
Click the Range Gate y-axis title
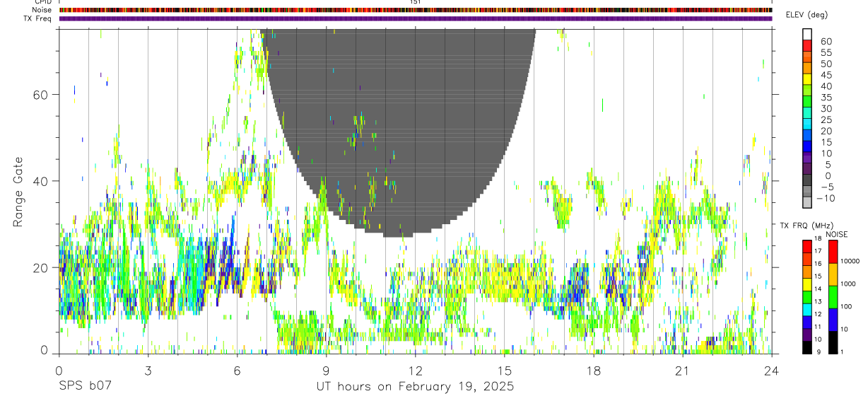(x=18, y=192)
